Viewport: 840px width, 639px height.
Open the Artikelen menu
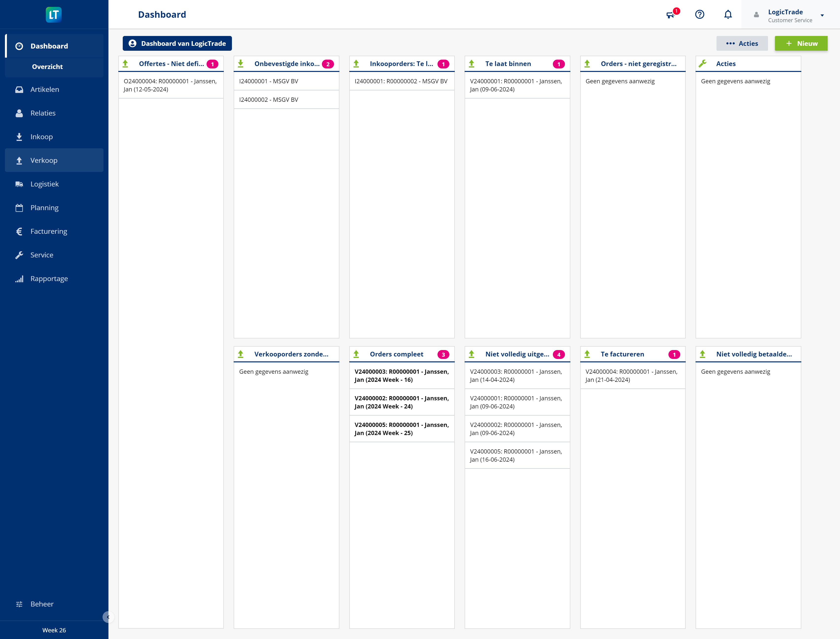(54, 89)
